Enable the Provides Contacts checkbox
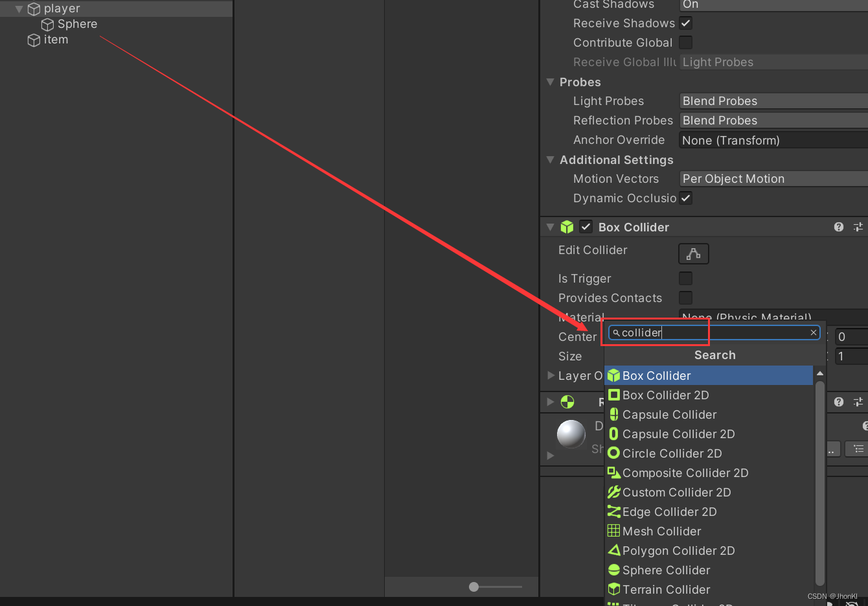The image size is (868, 606). 686,298
